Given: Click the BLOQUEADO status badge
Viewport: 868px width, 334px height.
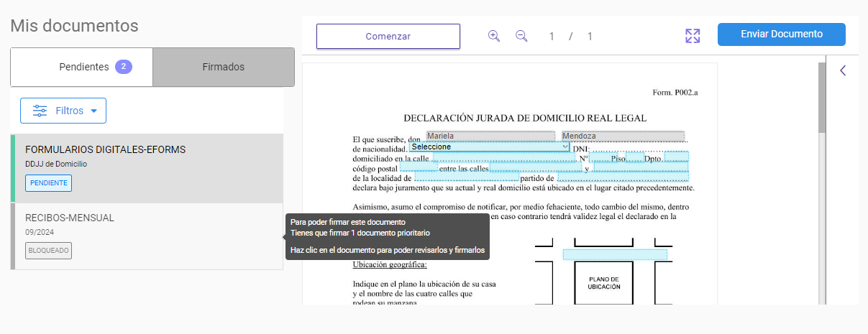Looking at the screenshot, I should pos(49,251).
